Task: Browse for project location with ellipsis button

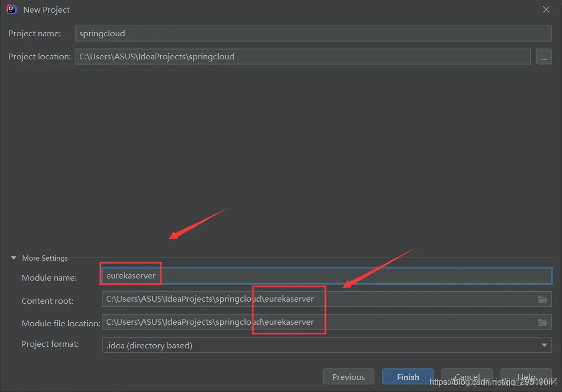Action: (x=544, y=57)
